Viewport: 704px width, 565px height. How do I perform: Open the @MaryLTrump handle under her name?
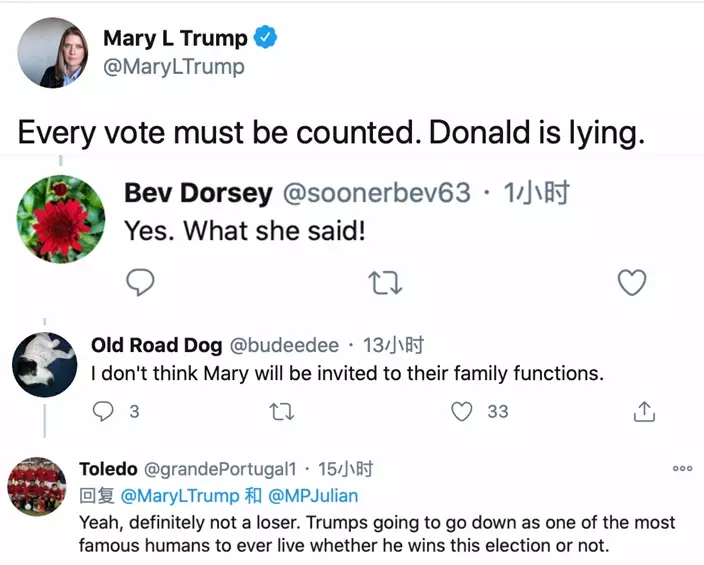click(x=174, y=68)
